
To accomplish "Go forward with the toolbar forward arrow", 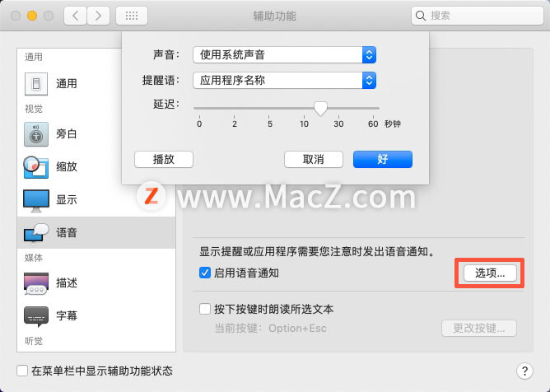I will [98, 16].
